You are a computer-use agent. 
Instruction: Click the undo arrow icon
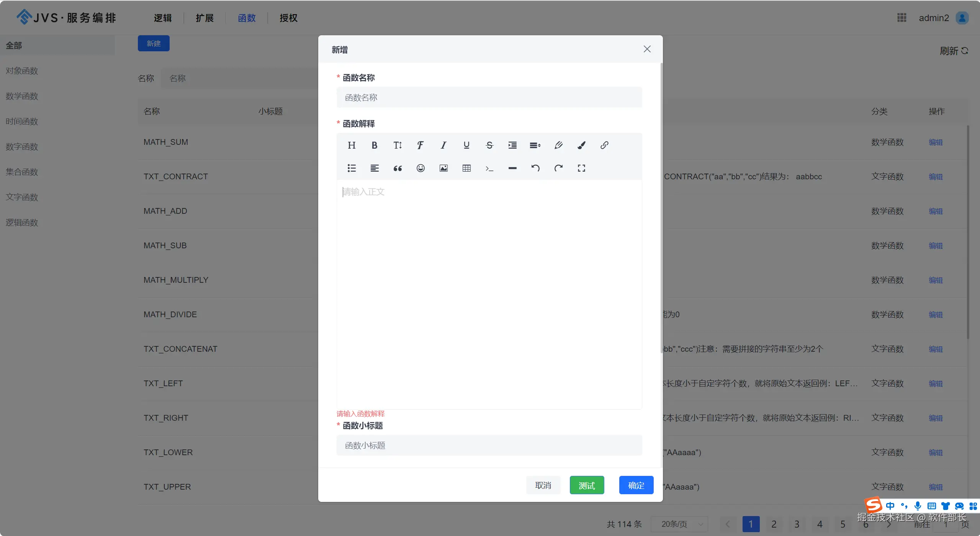pyautogui.click(x=535, y=168)
